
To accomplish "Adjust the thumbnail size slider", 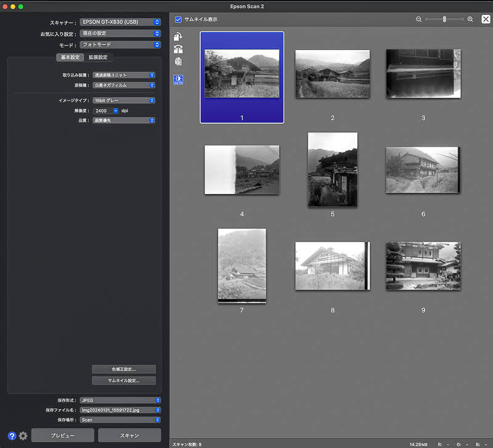I will coord(444,19).
